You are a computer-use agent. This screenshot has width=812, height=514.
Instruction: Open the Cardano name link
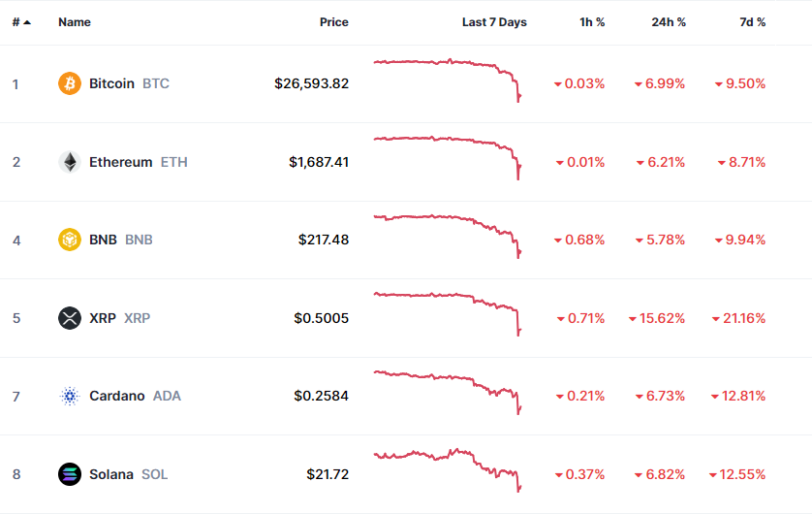[116, 396]
